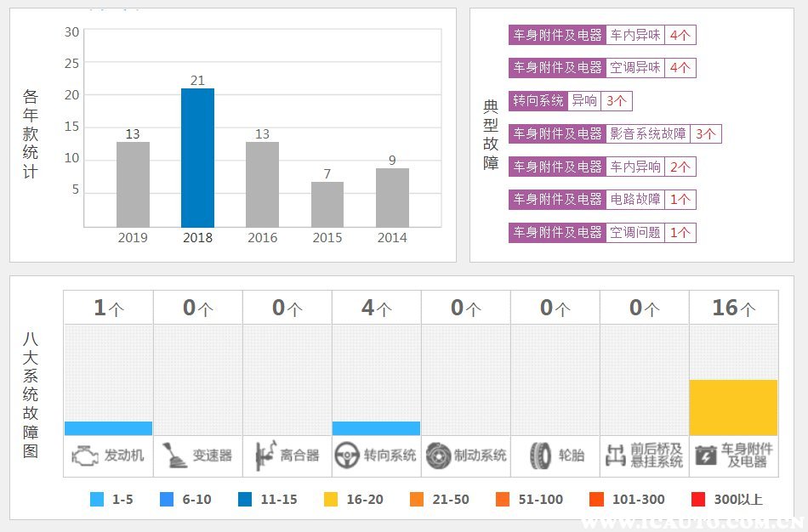
Task: Click the red 300以上 legend swatch
Action: coord(699,500)
